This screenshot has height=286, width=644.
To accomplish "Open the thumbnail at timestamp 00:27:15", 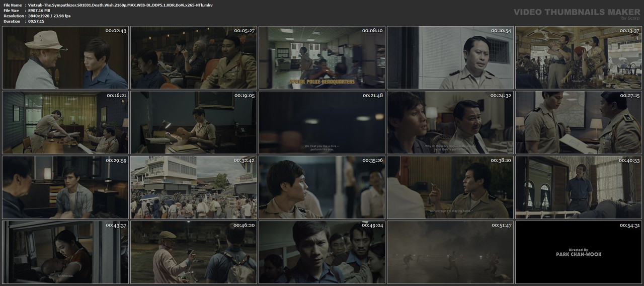I will (579, 122).
